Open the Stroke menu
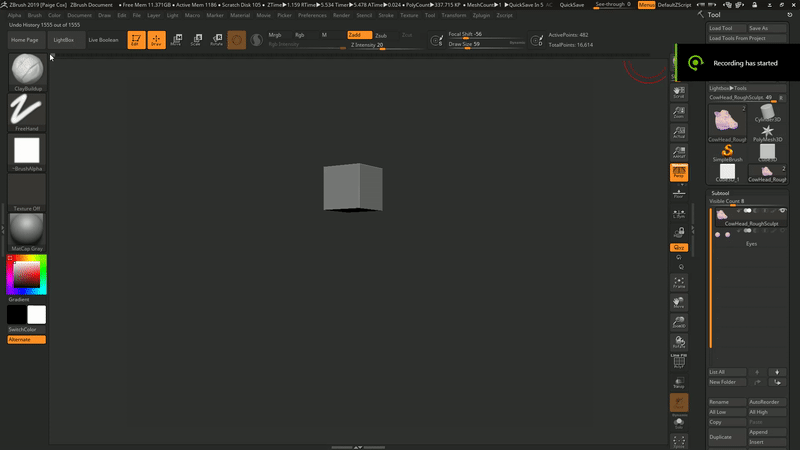 point(386,15)
